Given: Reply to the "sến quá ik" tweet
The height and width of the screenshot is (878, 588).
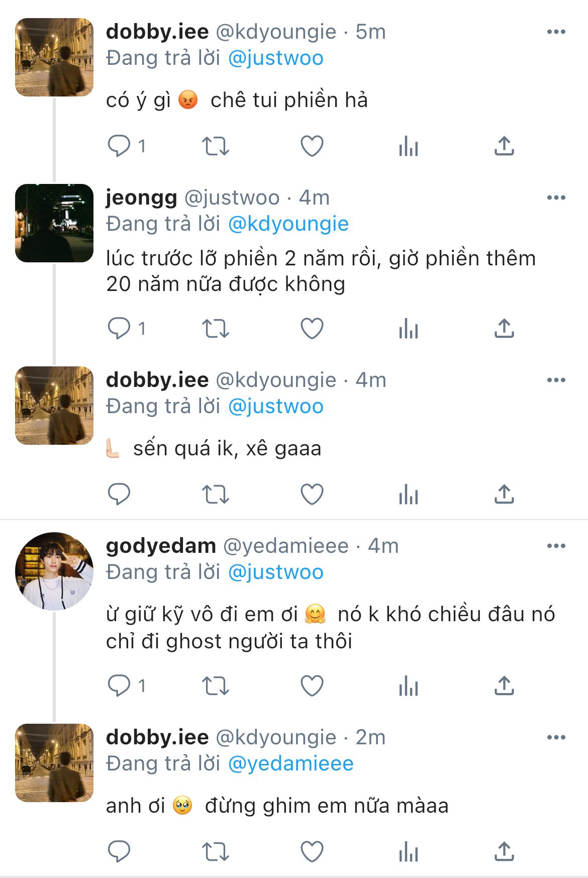Looking at the screenshot, I should 119,495.
